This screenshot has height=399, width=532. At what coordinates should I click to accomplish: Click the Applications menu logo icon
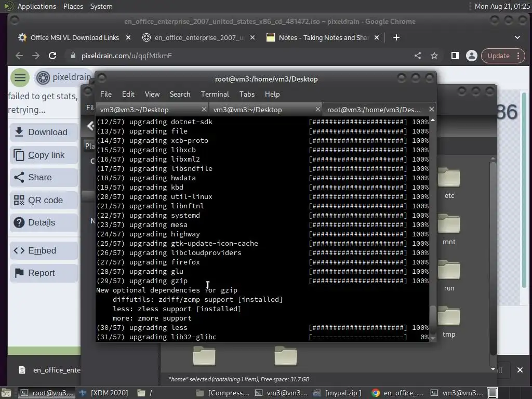pos(9,6)
